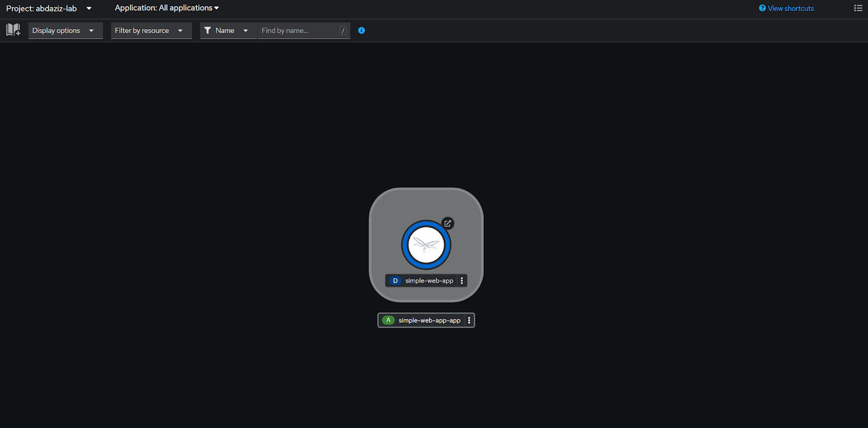Image resolution: width=868 pixels, height=428 pixels.
Task: Open kebab menu for simple-web-app-app application
Action: [469, 320]
